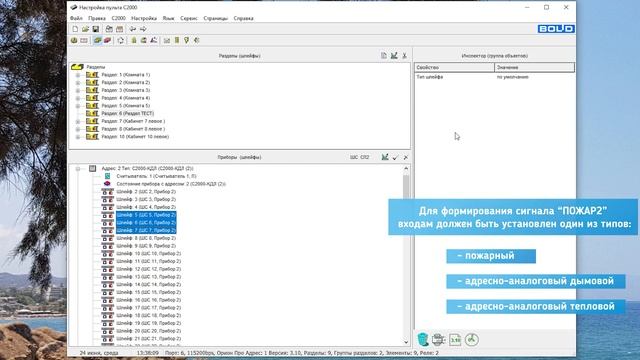Expand Раздел 7 (Кабинет 7 левое) node
Image resolution: width=640 pixels, height=360 pixels.
[78, 122]
